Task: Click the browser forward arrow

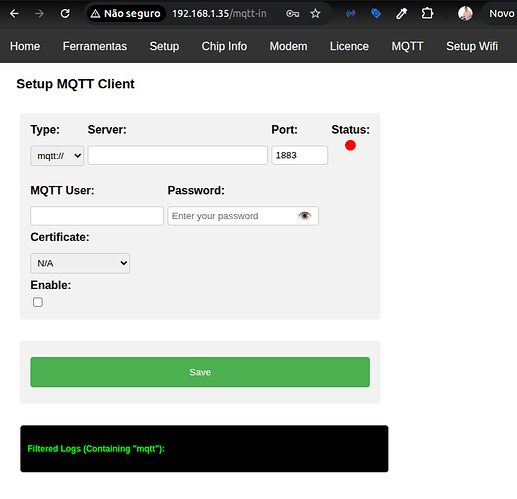Action: click(x=39, y=14)
